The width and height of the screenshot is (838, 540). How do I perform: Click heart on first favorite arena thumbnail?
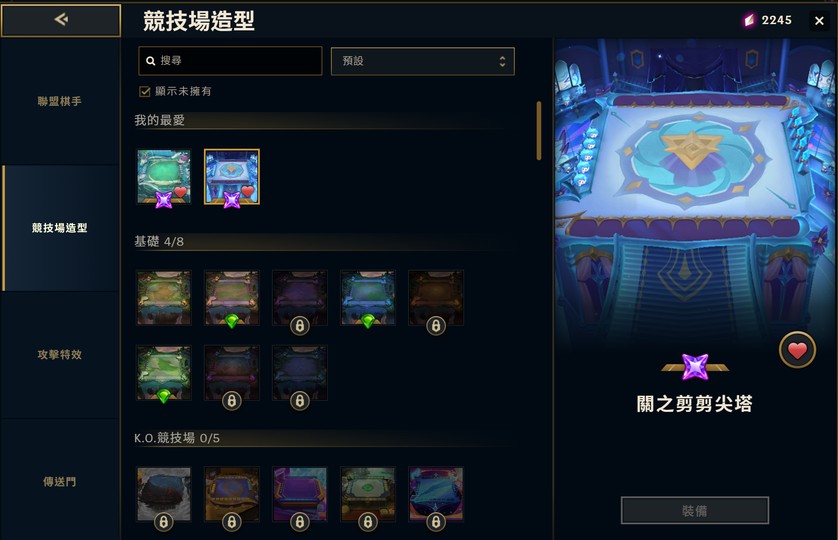(181, 192)
